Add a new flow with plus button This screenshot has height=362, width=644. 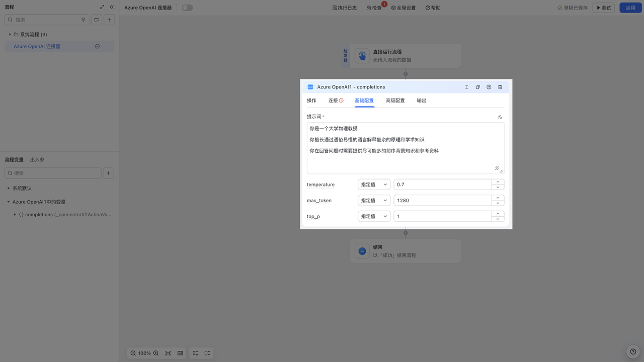click(109, 20)
